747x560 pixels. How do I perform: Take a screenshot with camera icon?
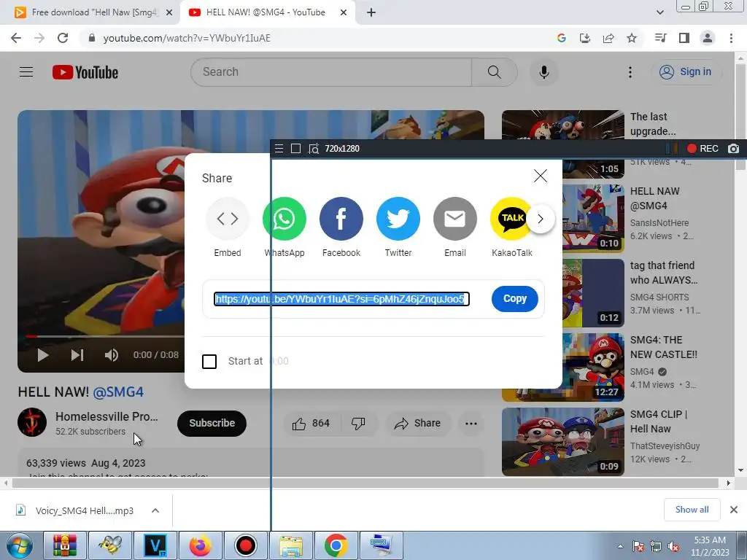tap(734, 149)
